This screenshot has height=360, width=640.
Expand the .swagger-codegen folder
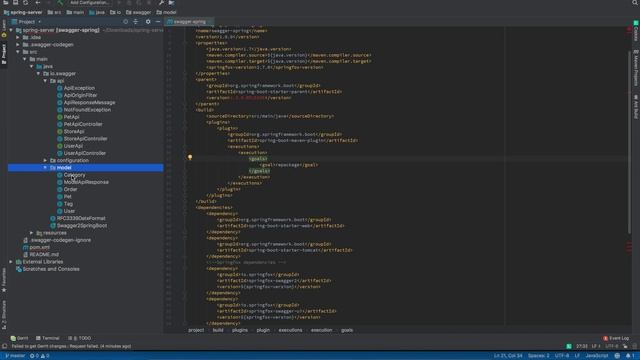18,45
